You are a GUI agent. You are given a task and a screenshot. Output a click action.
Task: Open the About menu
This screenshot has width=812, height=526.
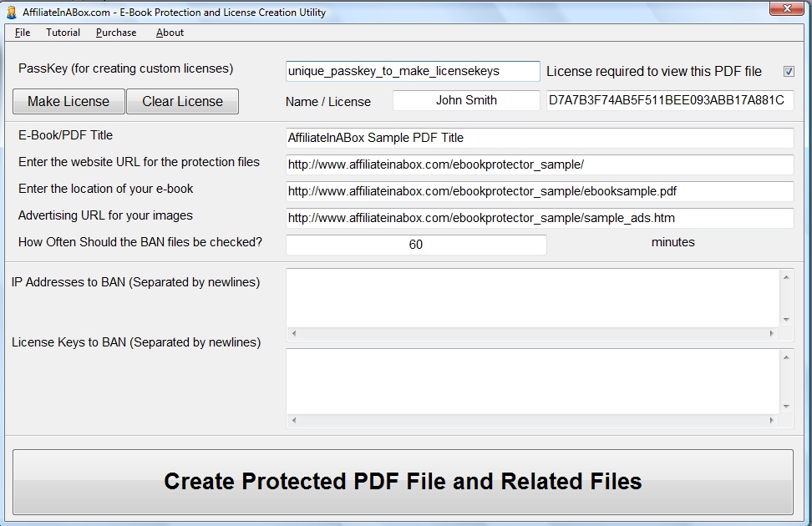click(170, 33)
